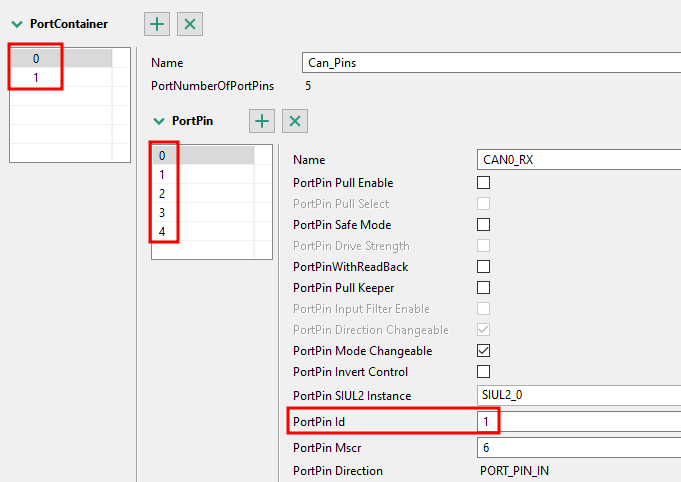Delete the selected PortContainer entry
The image size is (681, 482).
coord(190,23)
